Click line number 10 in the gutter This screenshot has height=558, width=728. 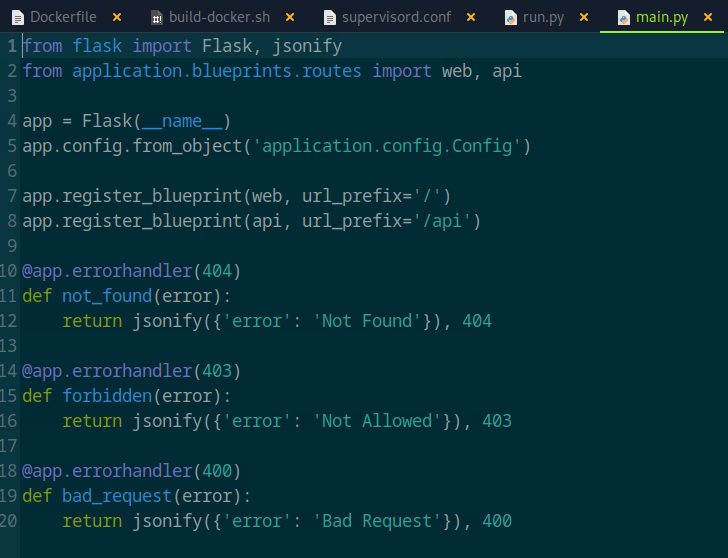click(10, 271)
